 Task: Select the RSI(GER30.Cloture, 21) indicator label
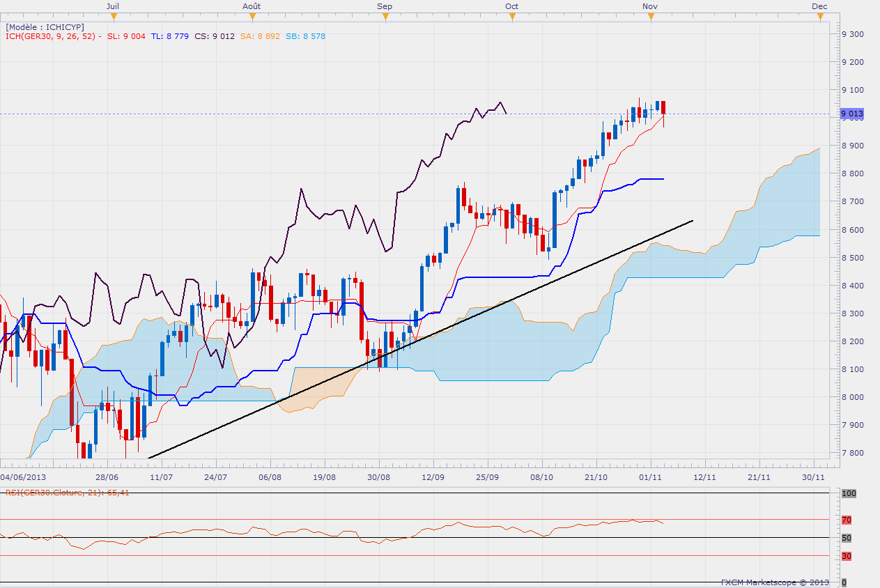pyautogui.click(x=68, y=493)
